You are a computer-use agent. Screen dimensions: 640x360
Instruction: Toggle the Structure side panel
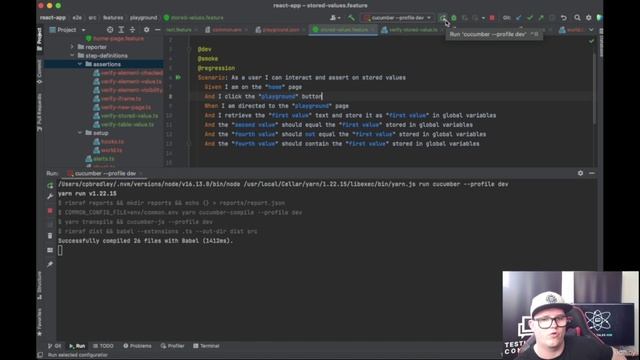pyautogui.click(x=40, y=285)
